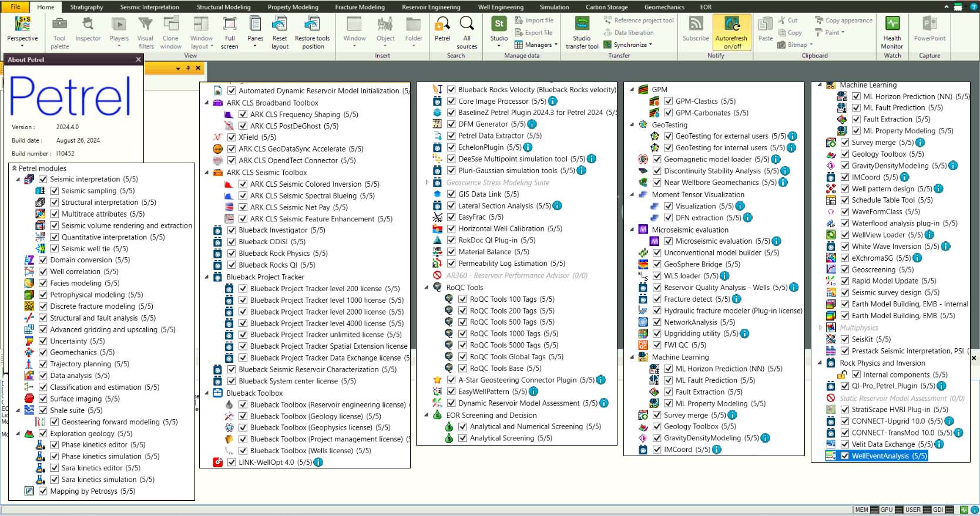Uncheck the Seismic sampling checkbox
The image size is (980, 516).
tap(55, 191)
